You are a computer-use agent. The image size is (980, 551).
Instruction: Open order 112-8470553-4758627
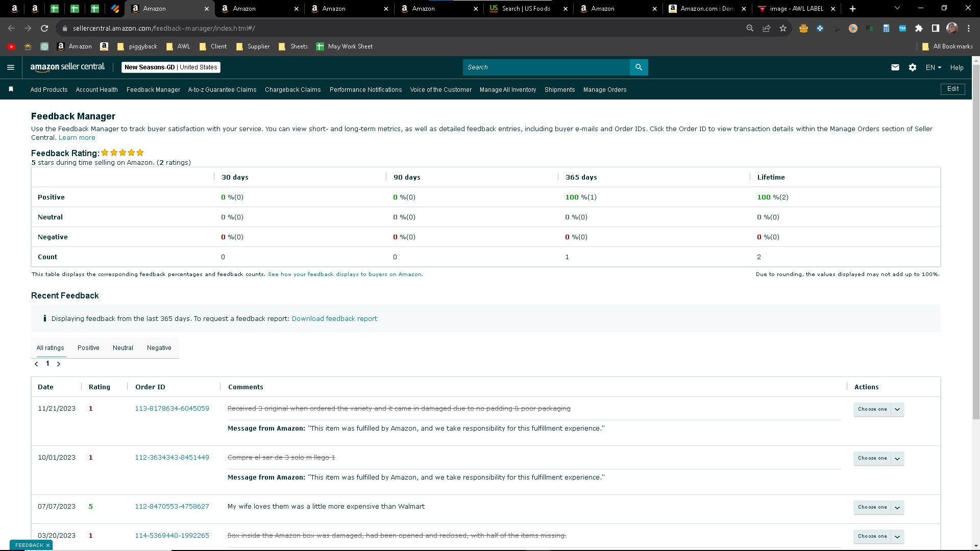172,507
